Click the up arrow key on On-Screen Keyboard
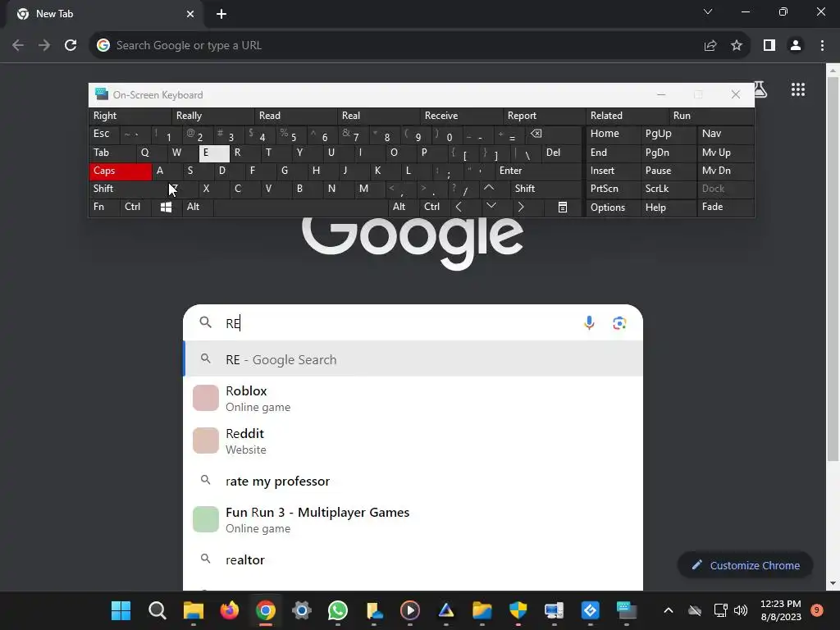The width and height of the screenshot is (840, 630). [489, 189]
